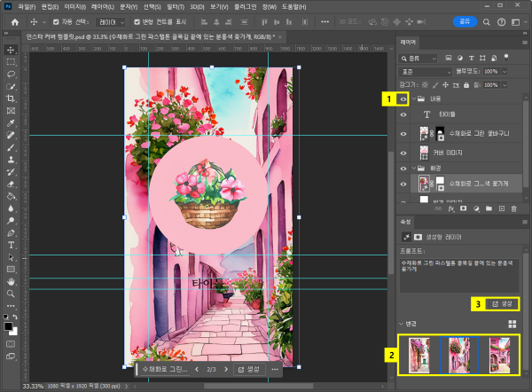Select the Crop tool
532x392 pixels.
point(11,98)
